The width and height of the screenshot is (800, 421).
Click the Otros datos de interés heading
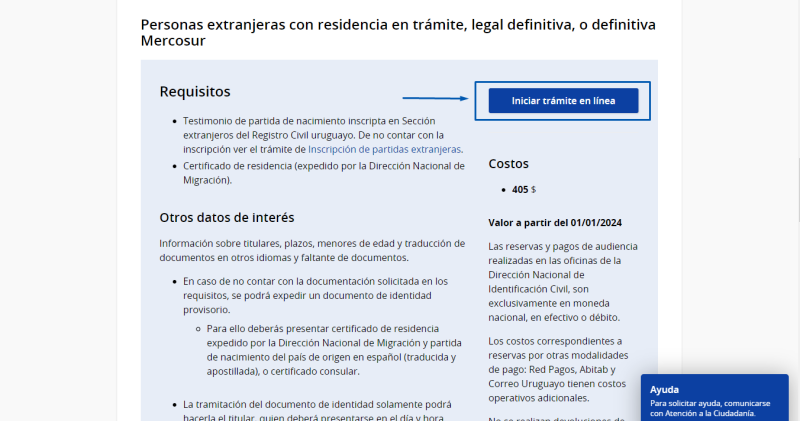click(227, 217)
